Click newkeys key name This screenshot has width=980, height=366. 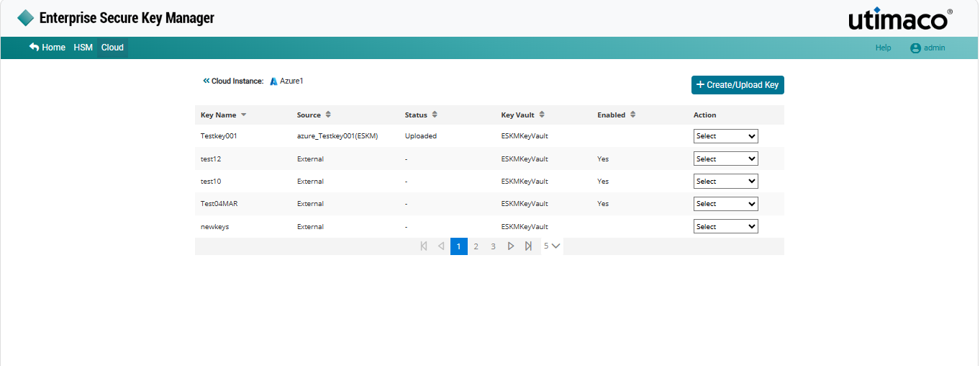coord(215,227)
